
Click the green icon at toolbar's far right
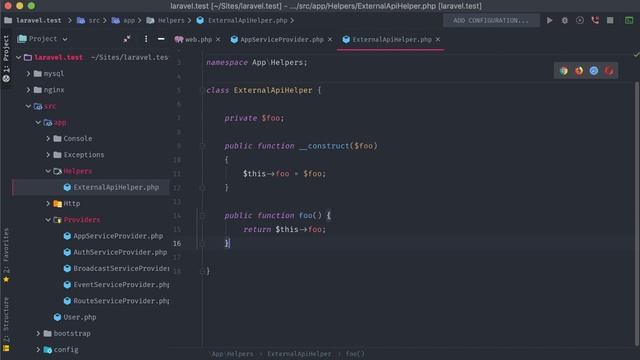tap(629, 20)
